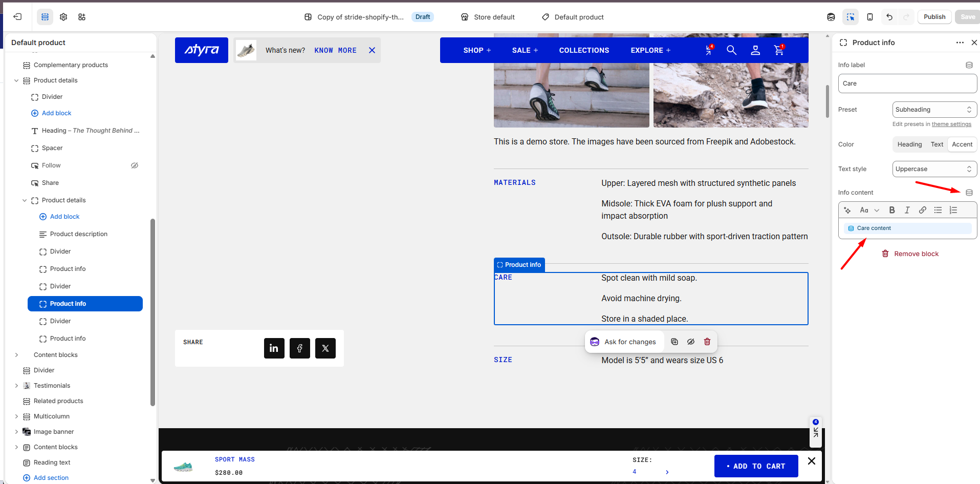The width and height of the screenshot is (980, 484).
Task: Connect dynamic source for Info label
Action: click(969, 65)
